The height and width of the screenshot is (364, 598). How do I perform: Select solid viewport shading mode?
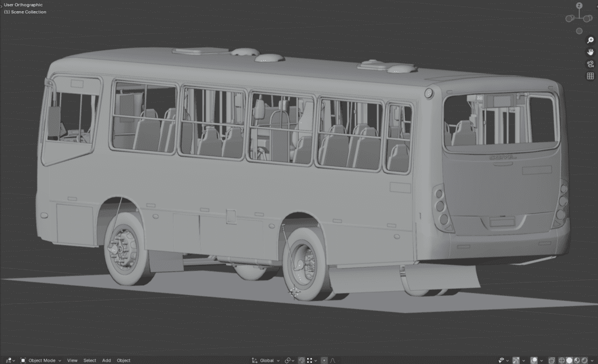click(569, 360)
